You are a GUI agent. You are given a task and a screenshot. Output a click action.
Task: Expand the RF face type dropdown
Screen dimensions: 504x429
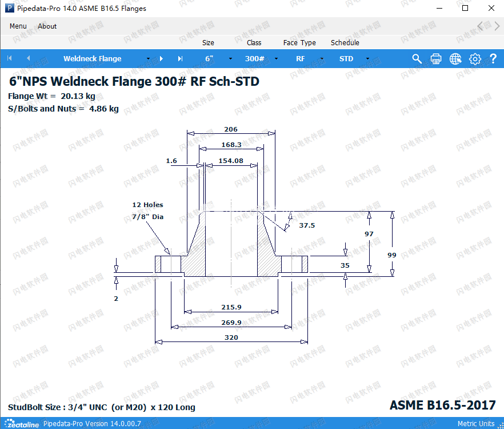click(x=322, y=58)
